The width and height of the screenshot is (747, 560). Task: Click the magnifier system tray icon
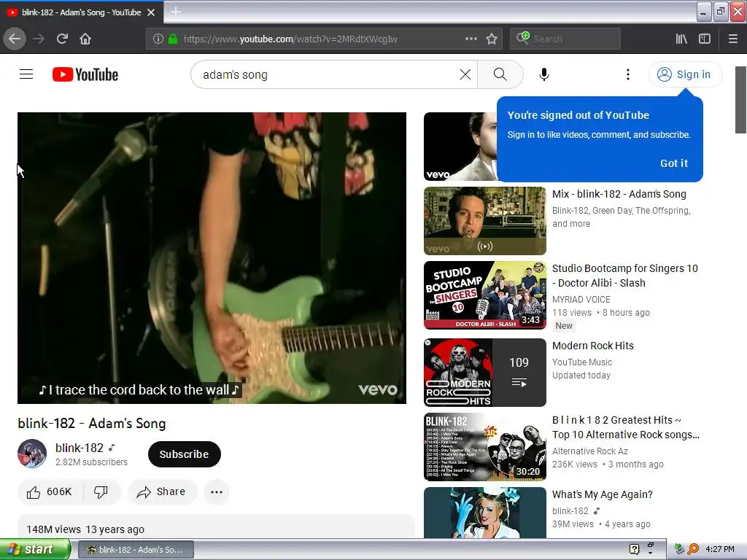pos(693,549)
